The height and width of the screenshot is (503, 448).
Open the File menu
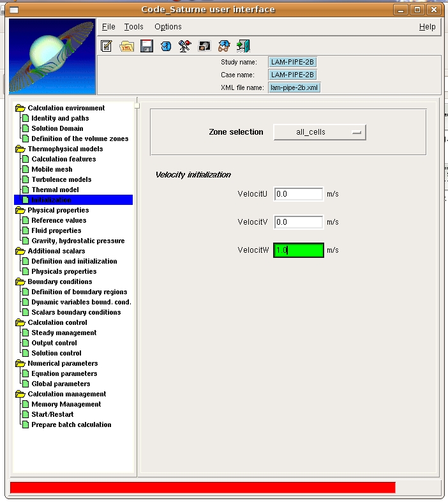(108, 27)
